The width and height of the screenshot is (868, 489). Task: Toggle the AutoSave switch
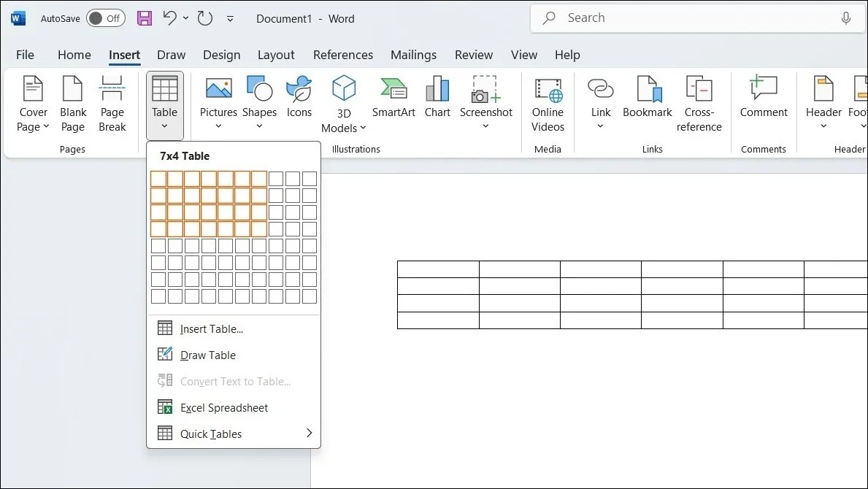[106, 18]
